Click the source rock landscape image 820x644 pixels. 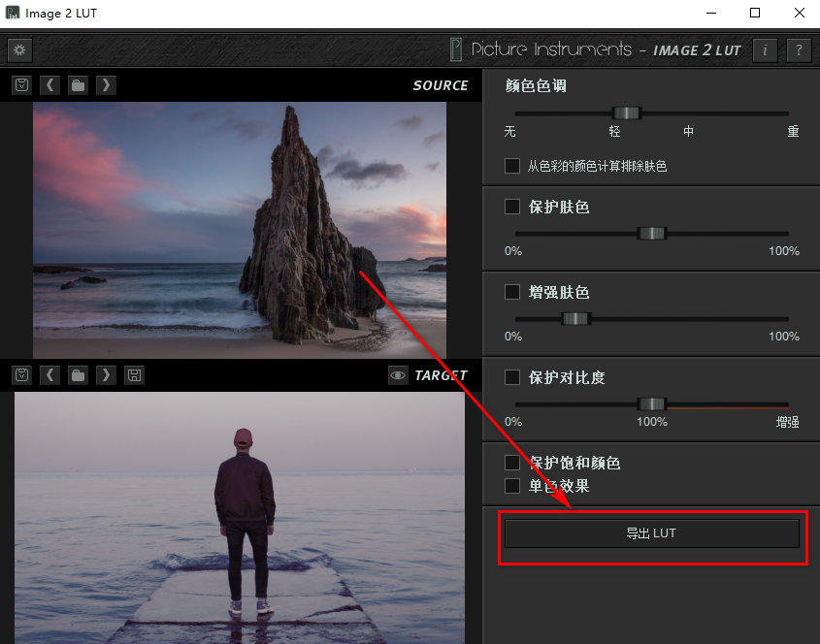[x=240, y=230]
